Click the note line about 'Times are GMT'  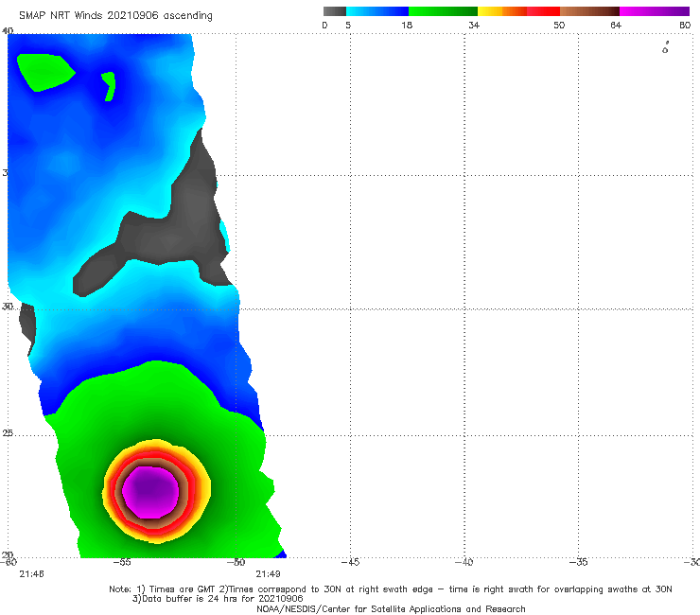pyautogui.click(x=390, y=589)
